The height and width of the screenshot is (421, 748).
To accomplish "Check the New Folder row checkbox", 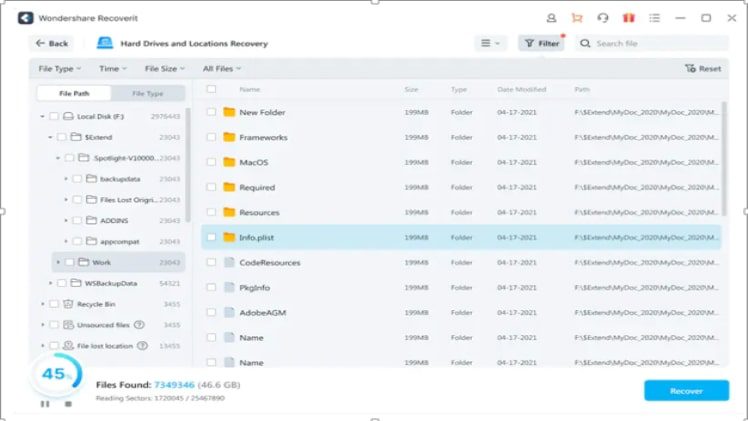I will pos(211,112).
